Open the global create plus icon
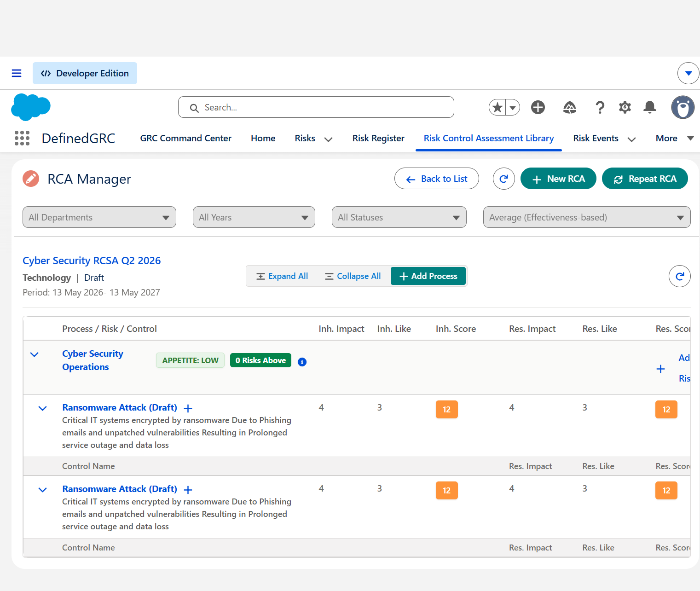Screen dimensions: 700x591 (538, 107)
